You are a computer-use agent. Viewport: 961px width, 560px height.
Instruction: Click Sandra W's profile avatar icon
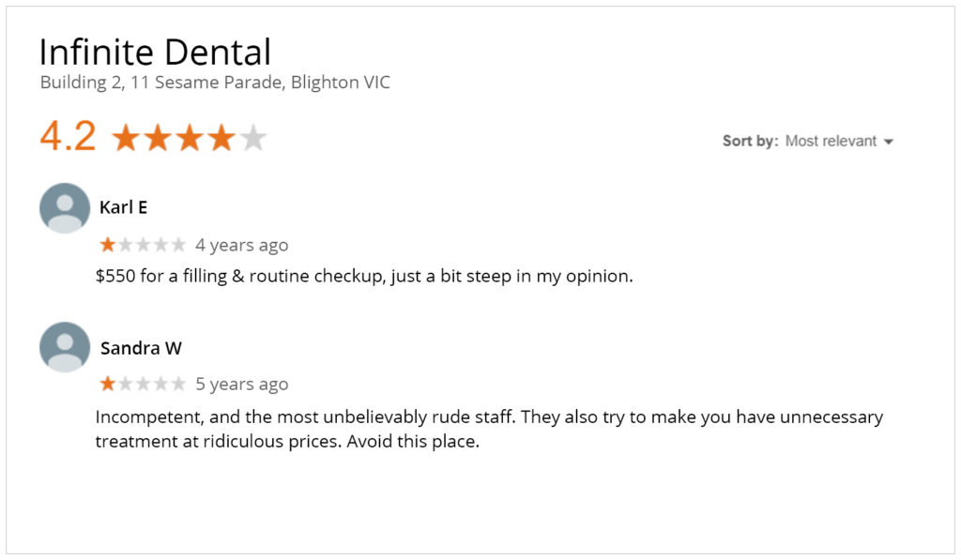click(x=65, y=347)
